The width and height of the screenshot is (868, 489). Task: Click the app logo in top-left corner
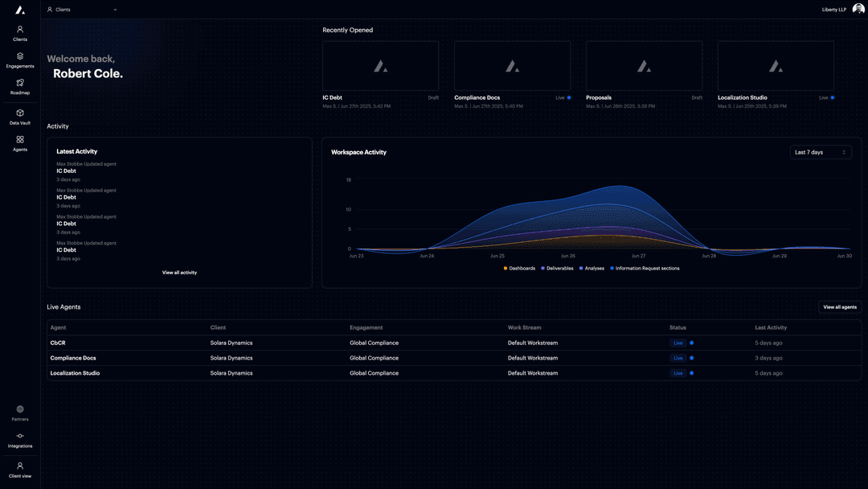tap(20, 10)
